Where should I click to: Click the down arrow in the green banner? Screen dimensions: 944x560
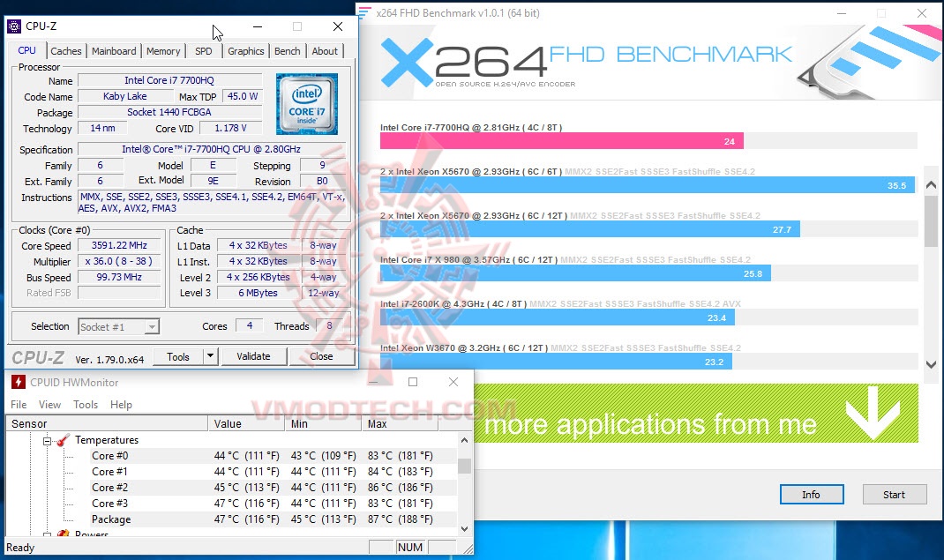click(x=873, y=414)
